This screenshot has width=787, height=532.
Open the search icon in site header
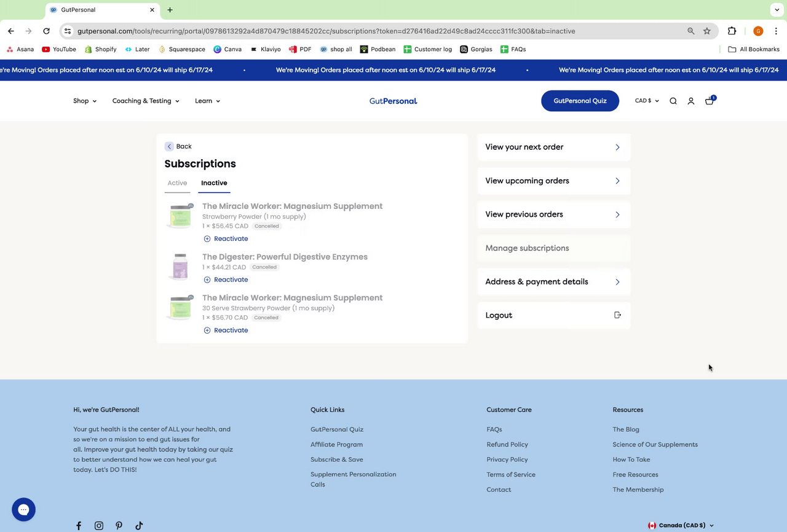(673, 101)
